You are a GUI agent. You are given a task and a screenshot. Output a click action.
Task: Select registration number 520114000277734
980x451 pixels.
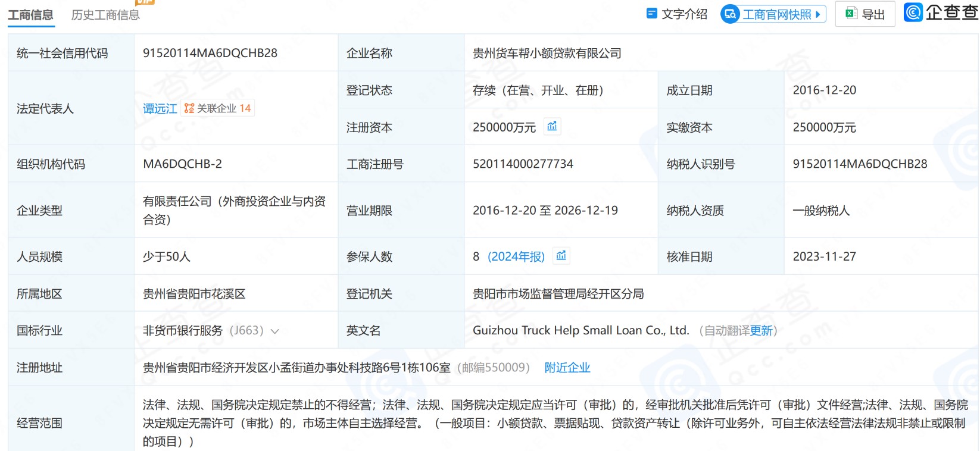(523, 164)
